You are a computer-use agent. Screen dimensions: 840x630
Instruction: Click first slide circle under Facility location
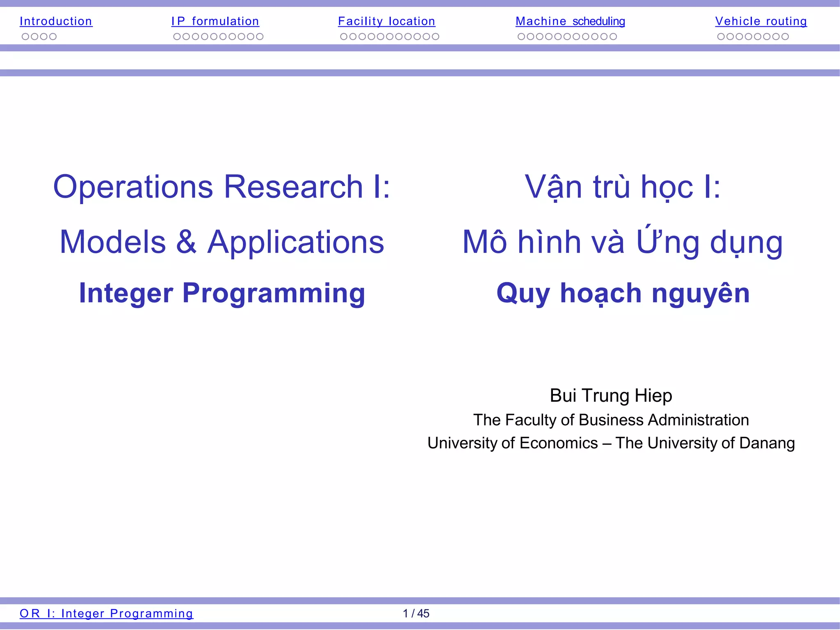click(x=344, y=36)
